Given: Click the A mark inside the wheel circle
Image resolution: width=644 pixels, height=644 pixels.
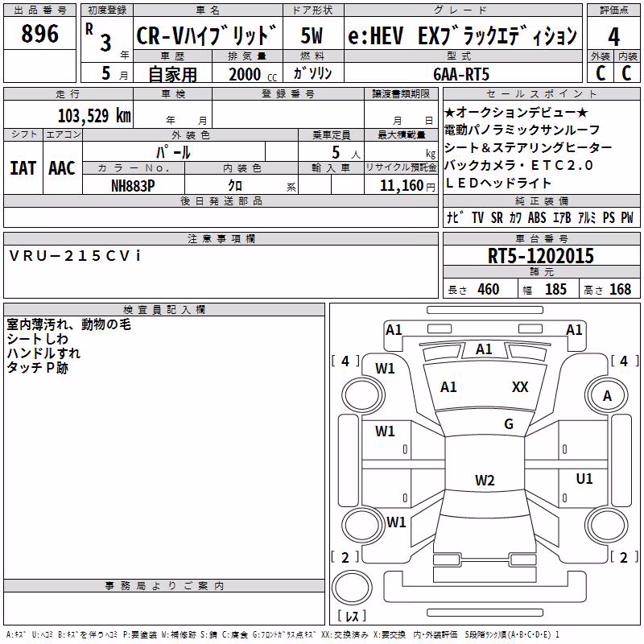Looking at the screenshot, I should (607, 396).
